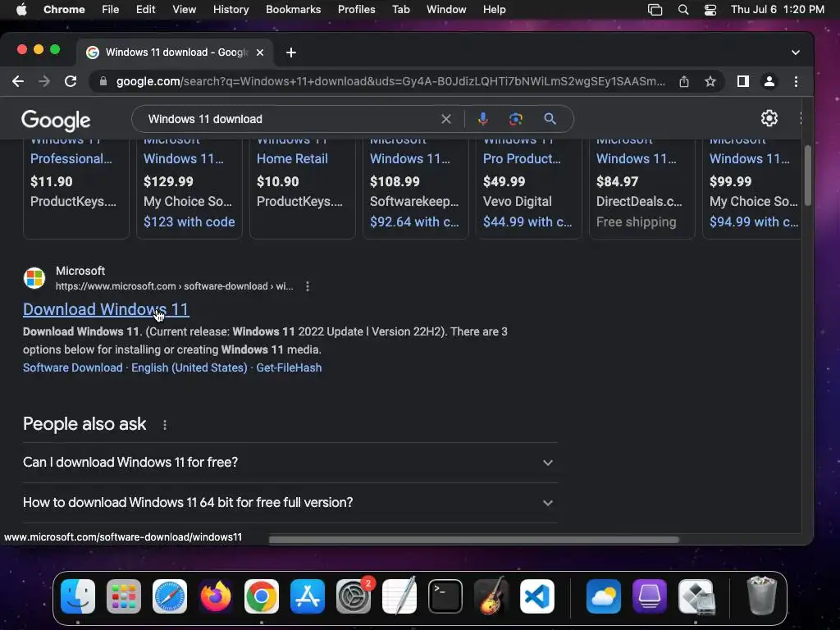Image resolution: width=840 pixels, height=630 pixels.
Task: Open Control Center in the menu bar
Action: point(710,10)
